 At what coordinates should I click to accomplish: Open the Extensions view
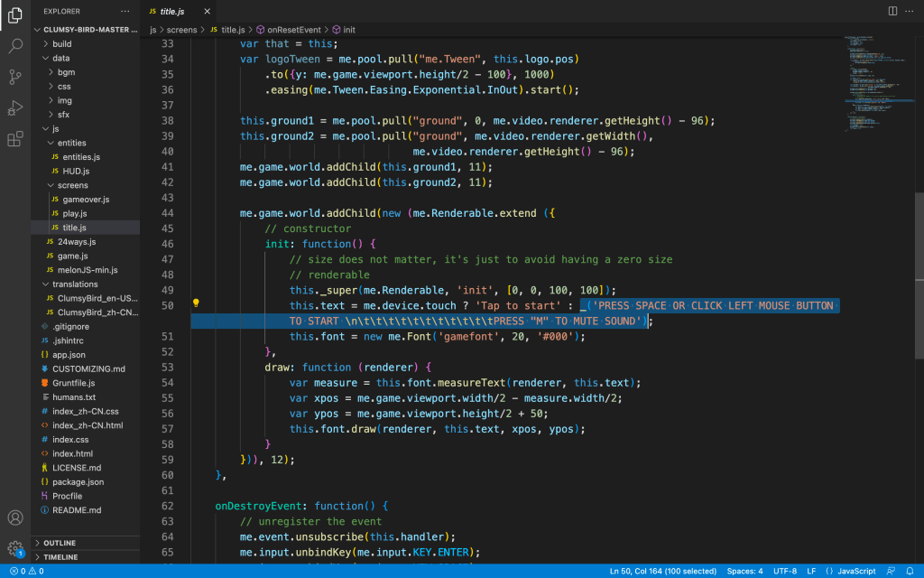coord(15,139)
